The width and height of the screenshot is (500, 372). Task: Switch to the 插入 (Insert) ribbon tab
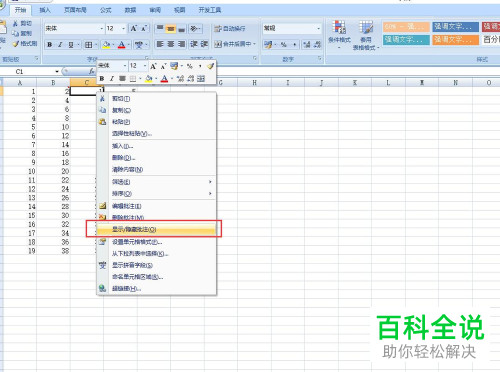[45, 10]
